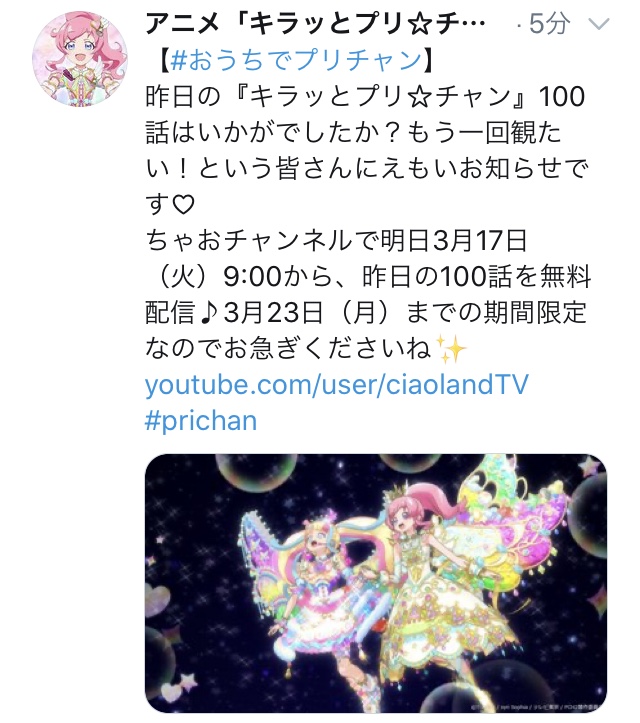This screenshot has height=723, width=640.
Task: Open the attached anime image
Action: (376, 583)
